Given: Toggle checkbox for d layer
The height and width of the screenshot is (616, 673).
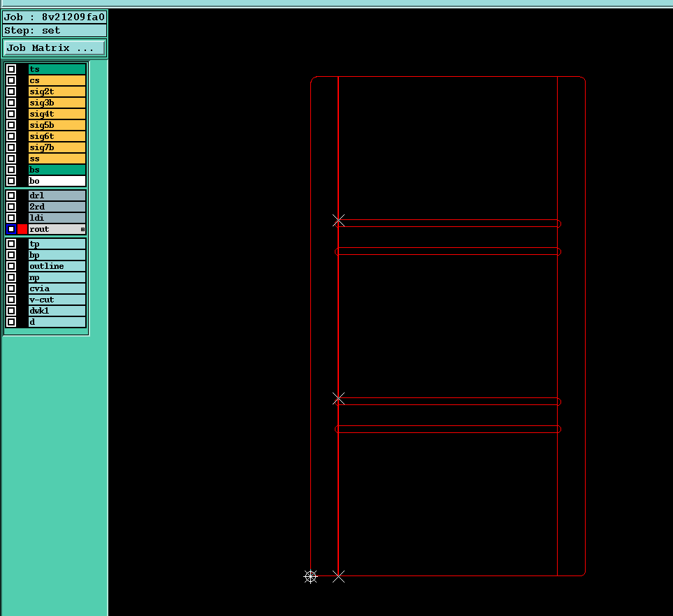Looking at the screenshot, I should click(x=11, y=322).
